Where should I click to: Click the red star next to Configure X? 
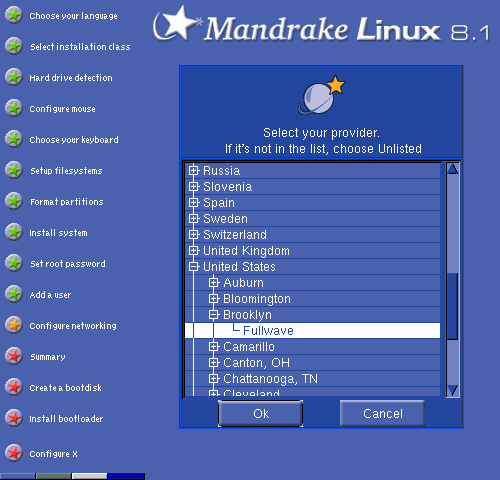pyautogui.click(x=14, y=453)
